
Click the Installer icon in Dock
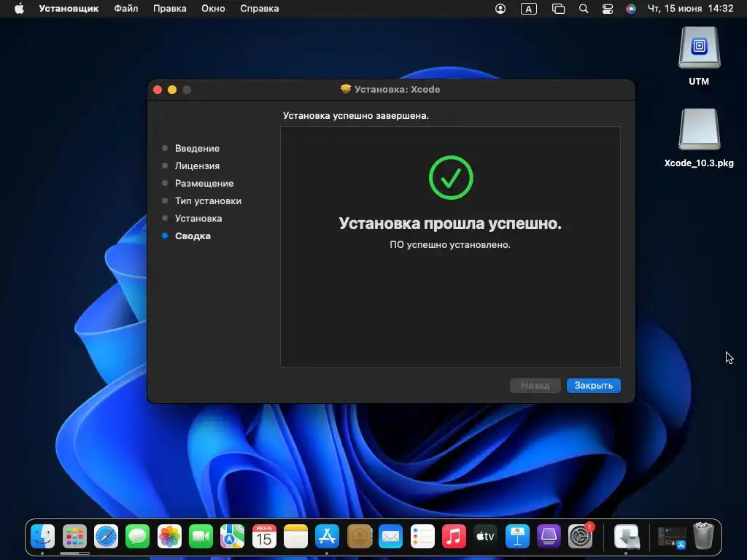click(626, 537)
